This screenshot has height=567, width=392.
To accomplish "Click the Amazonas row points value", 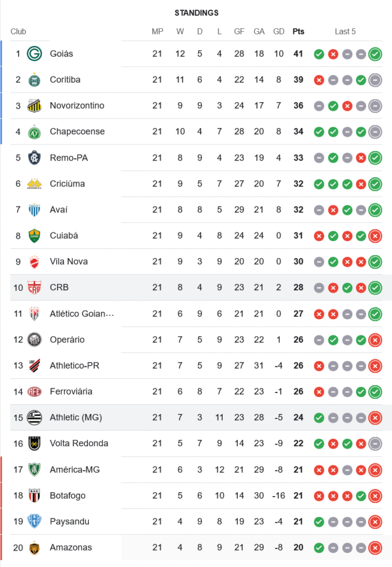I will click(299, 548).
